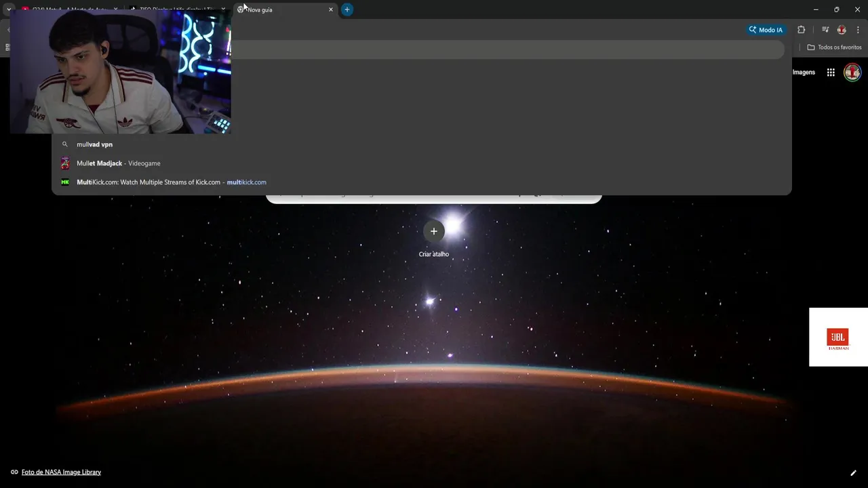Click the magnifier icon beside mullvad vpn
The height and width of the screenshot is (488, 868).
65,144
